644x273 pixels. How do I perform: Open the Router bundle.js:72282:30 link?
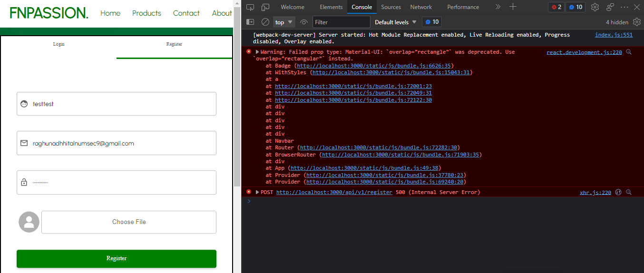point(379,147)
